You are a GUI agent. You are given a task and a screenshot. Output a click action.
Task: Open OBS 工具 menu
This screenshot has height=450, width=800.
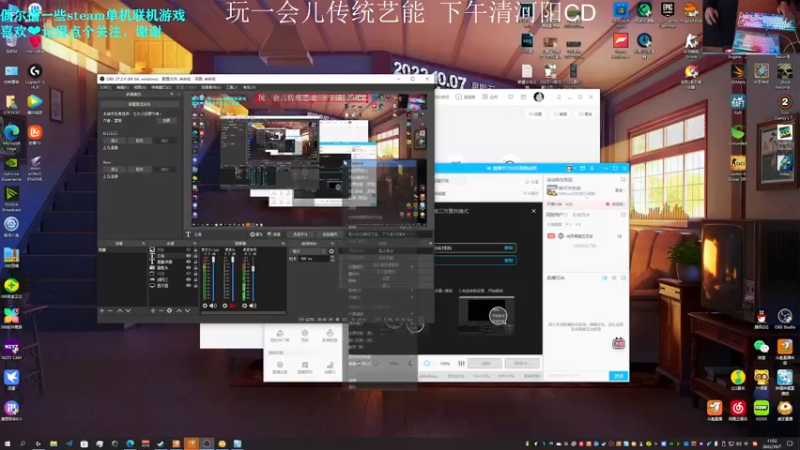pos(232,87)
